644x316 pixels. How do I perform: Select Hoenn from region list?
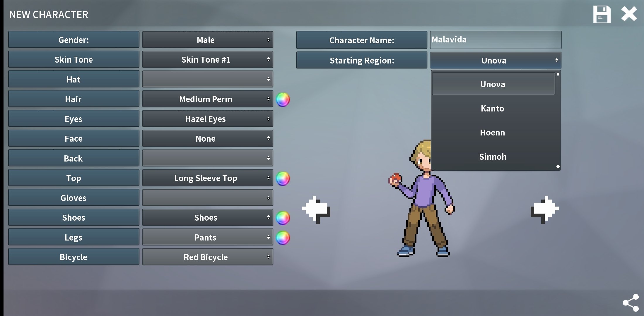(493, 132)
